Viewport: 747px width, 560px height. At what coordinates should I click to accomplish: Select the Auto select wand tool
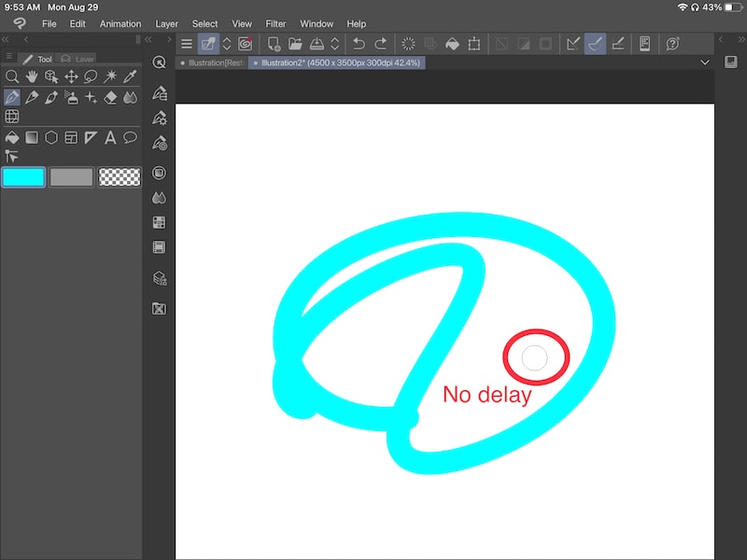coord(111,77)
